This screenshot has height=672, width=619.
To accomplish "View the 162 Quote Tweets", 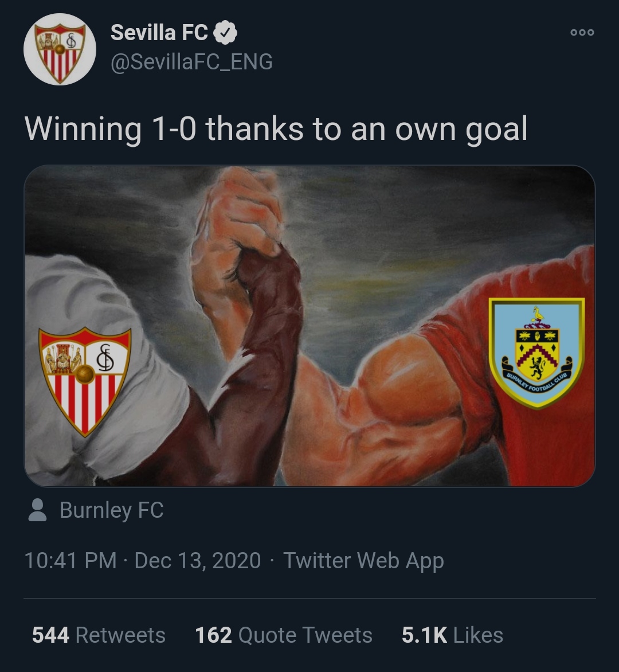I will (x=284, y=635).
